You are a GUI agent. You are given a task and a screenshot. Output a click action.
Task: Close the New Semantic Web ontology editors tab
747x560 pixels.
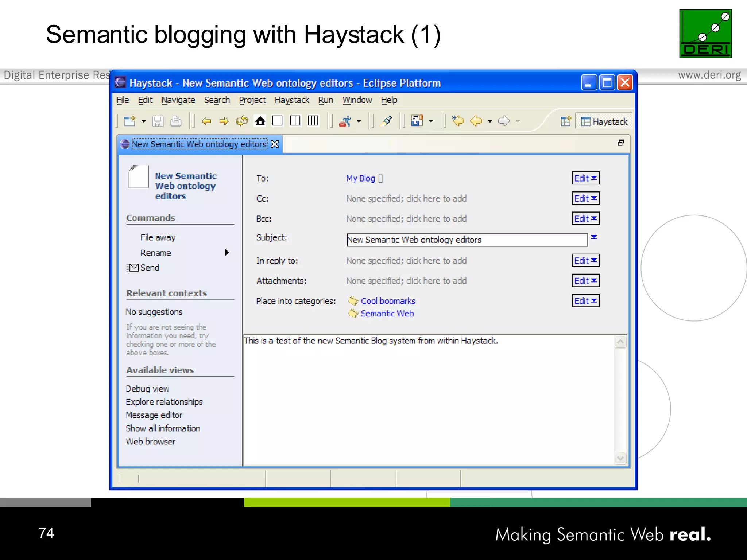pyautogui.click(x=275, y=144)
